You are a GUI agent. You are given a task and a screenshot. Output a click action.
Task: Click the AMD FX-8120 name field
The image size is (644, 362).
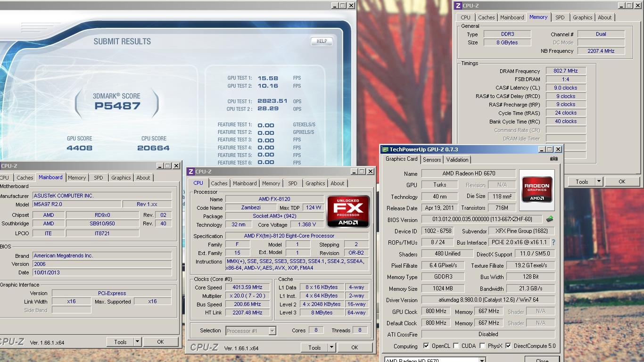pyautogui.click(x=274, y=199)
